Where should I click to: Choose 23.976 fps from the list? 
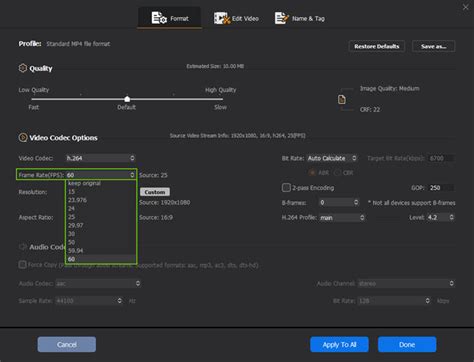click(100, 200)
